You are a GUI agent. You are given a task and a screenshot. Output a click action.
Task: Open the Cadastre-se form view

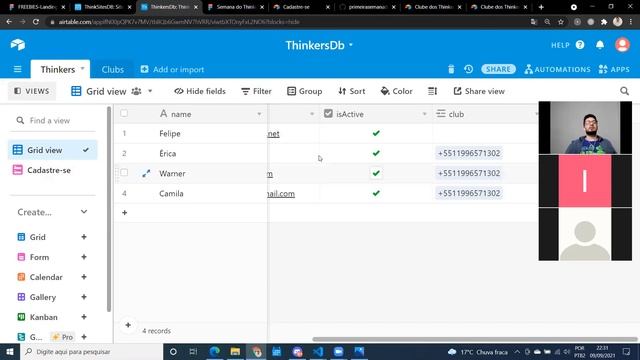53,170
